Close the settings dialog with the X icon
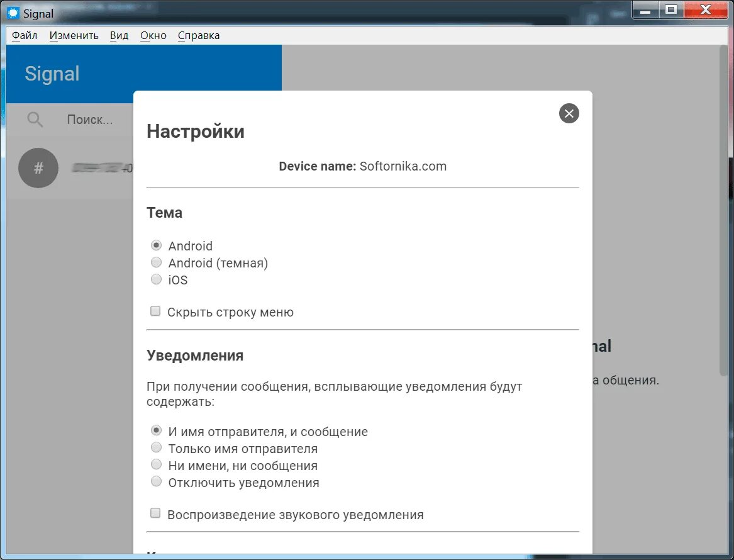This screenshot has height=560, width=734. (569, 113)
